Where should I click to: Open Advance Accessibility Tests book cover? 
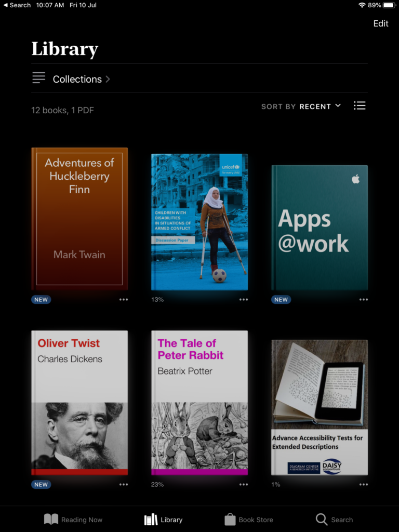click(320, 407)
